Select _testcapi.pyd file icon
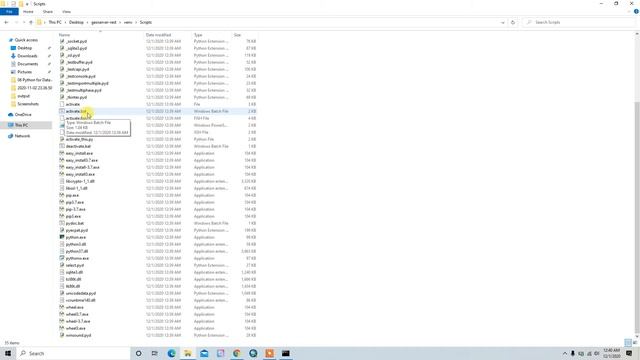Viewport: 640px width, 360px height. [x=62, y=69]
